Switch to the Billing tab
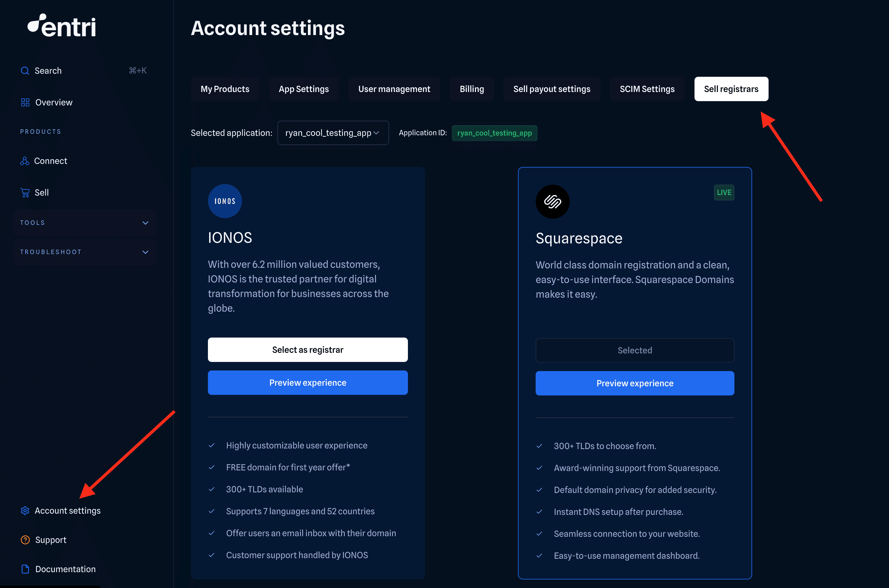 pos(472,89)
